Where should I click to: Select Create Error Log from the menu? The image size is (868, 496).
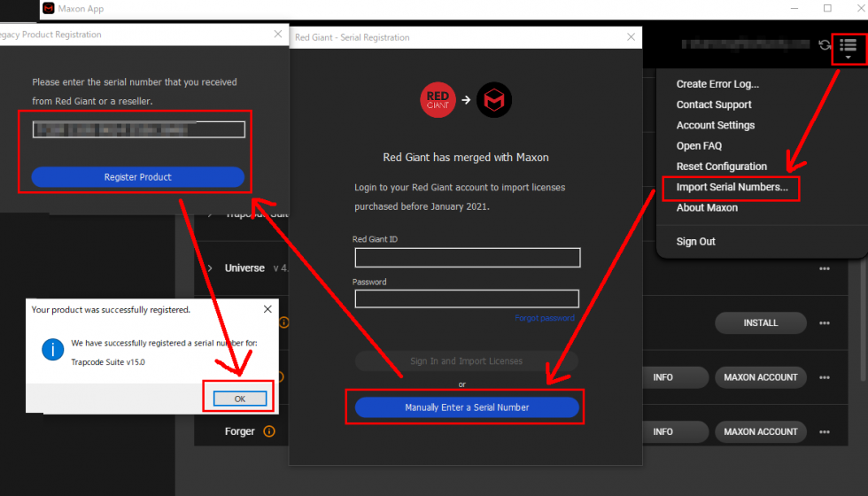pyautogui.click(x=717, y=84)
